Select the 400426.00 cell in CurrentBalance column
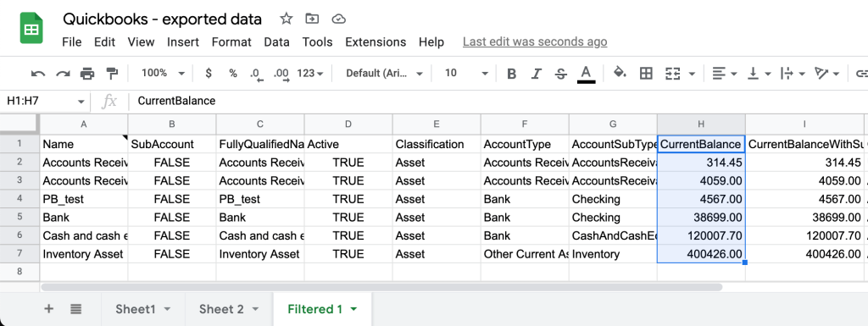 pos(701,254)
